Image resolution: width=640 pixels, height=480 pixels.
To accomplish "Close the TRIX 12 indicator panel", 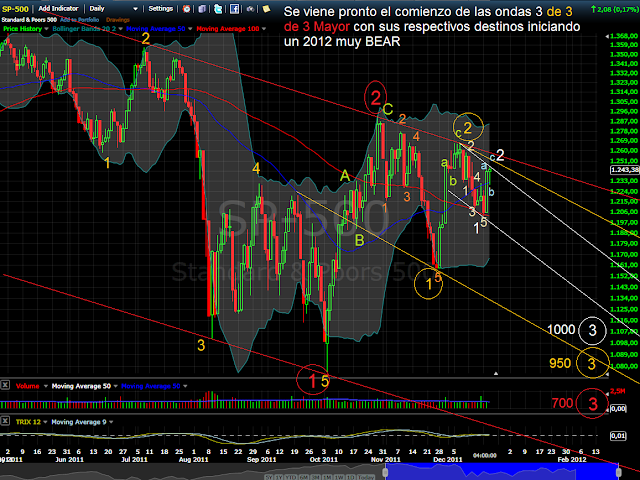I will click(5, 421).
